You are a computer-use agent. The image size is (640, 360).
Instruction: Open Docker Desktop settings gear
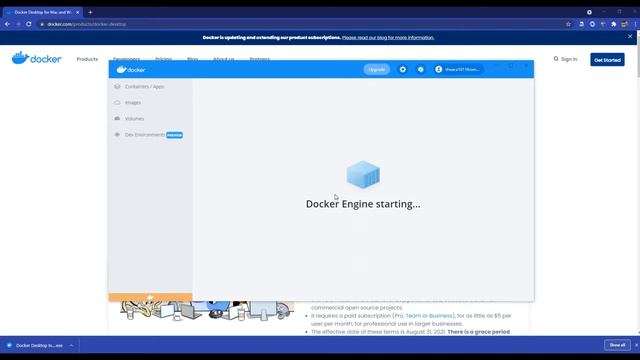pyautogui.click(x=403, y=69)
